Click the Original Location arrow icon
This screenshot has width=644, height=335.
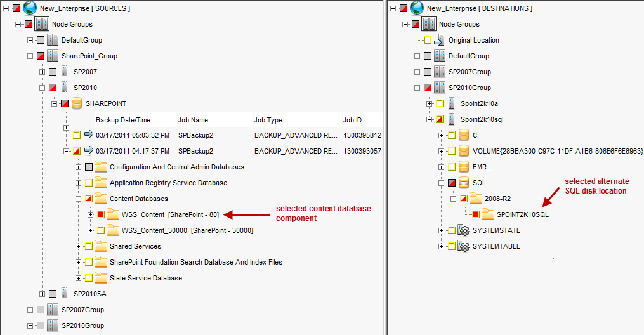(x=439, y=40)
